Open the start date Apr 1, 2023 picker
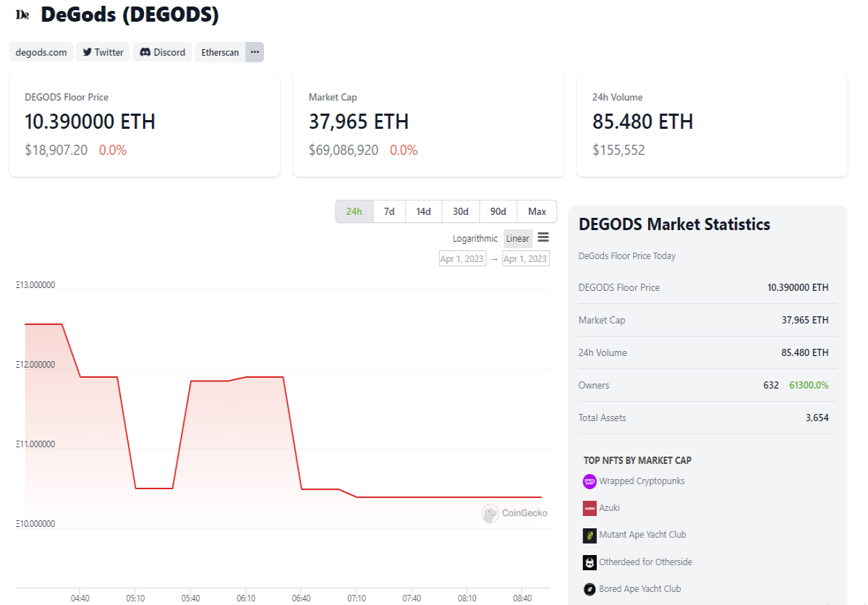This screenshot has height=605, width=868. (463, 259)
